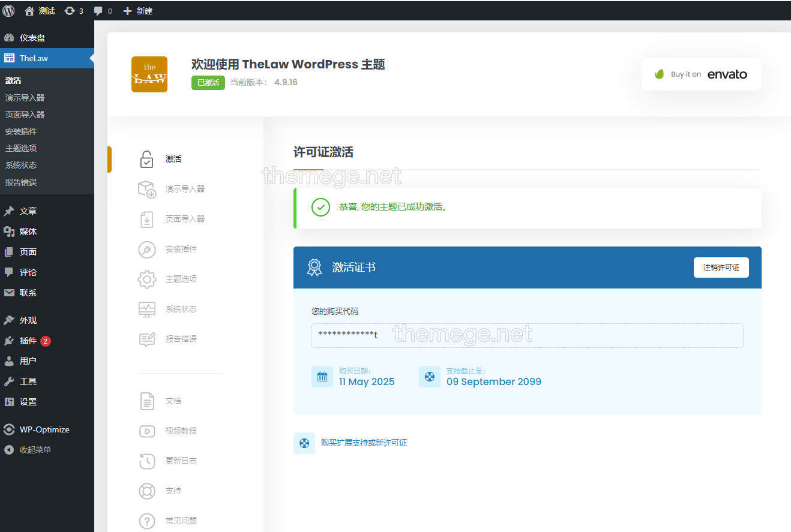Select the TheLaw sidebar menu
This screenshot has height=532, width=791.
click(47, 58)
